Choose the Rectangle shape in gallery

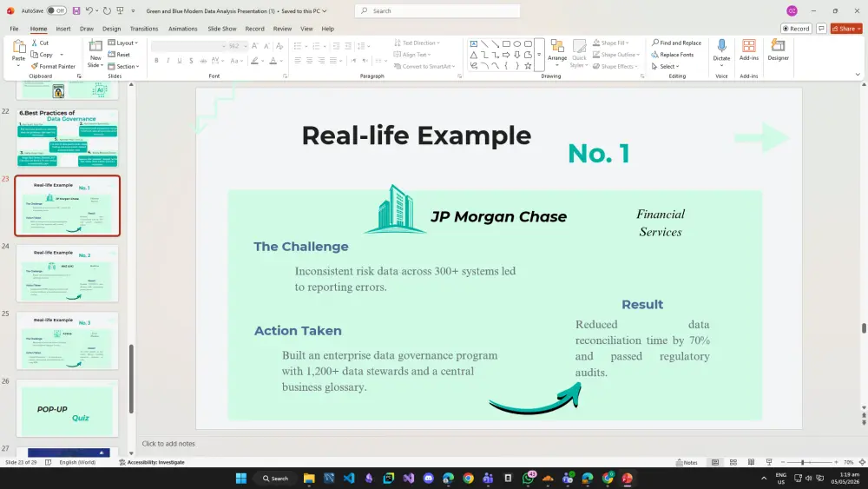click(506, 43)
